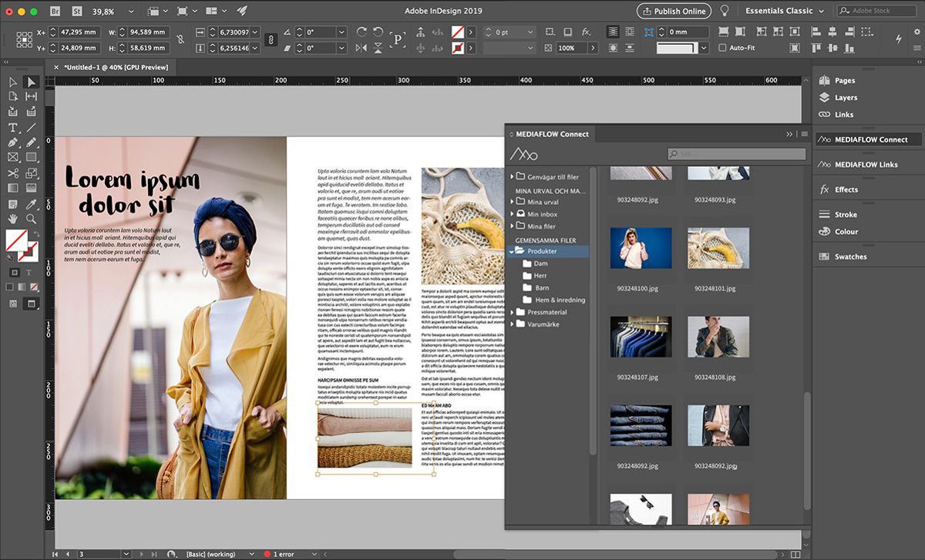Click the Publish Online button
The image size is (925, 560).
[673, 11]
